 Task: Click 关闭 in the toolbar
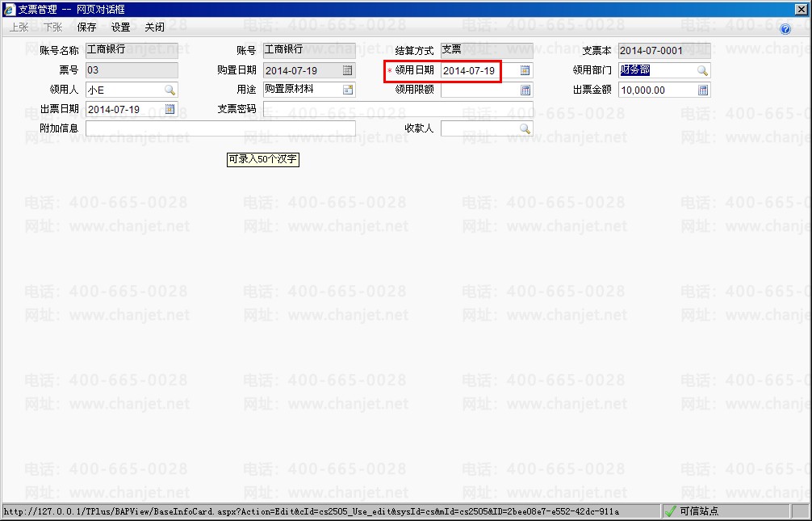[x=154, y=27]
